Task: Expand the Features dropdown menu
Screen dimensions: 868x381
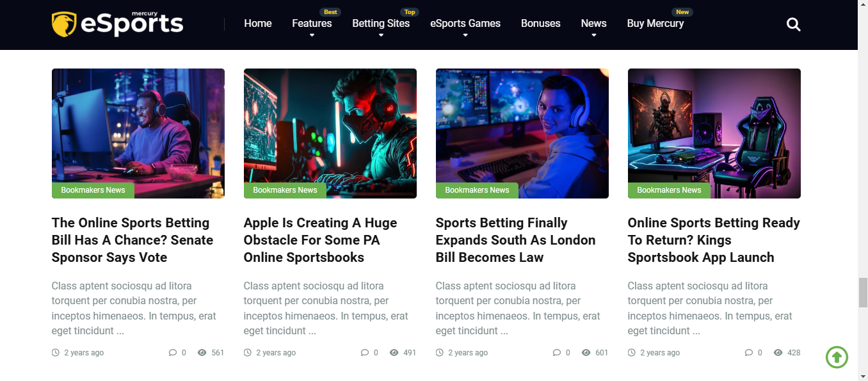Action: (312, 24)
